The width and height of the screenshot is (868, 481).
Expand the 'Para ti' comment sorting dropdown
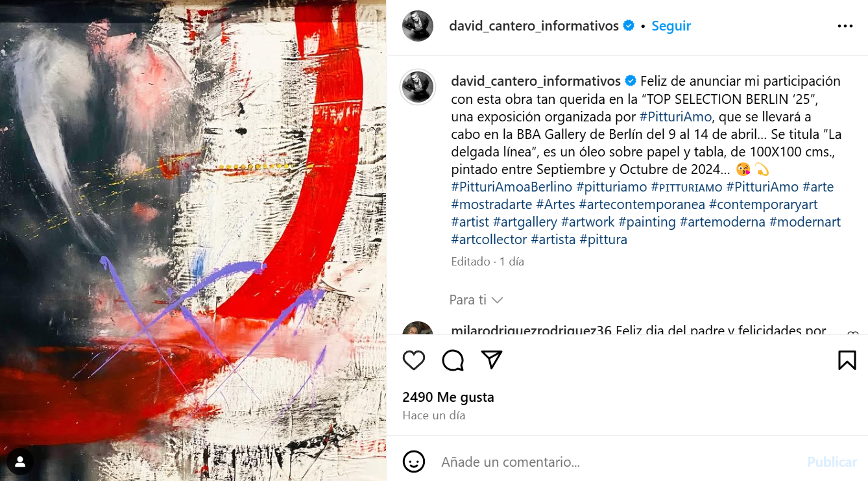[476, 300]
